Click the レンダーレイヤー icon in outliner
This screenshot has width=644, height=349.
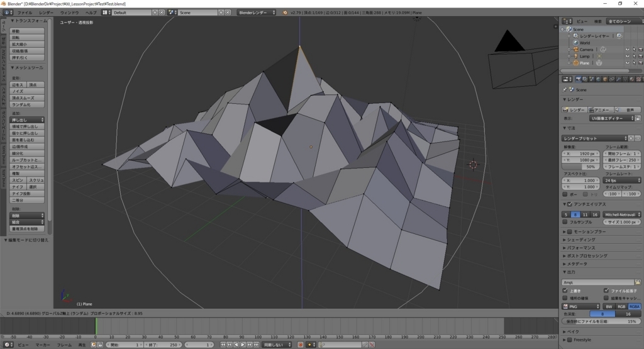point(575,36)
